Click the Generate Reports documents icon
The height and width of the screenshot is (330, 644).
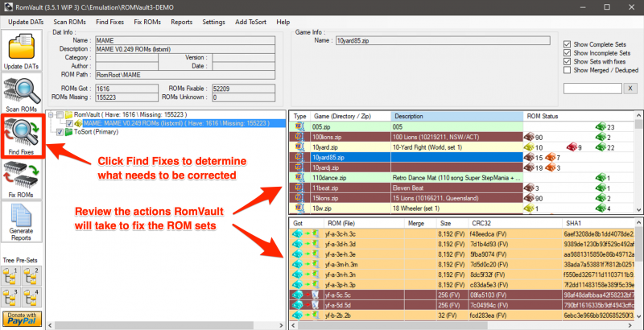[x=22, y=221]
